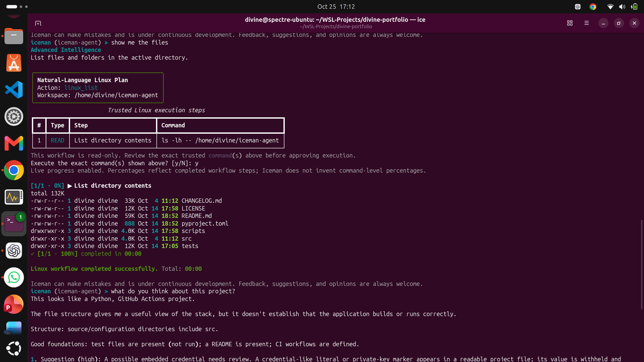Click 'README.md' in the listing
Screen dimensions: 644x362
tap(197, 216)
